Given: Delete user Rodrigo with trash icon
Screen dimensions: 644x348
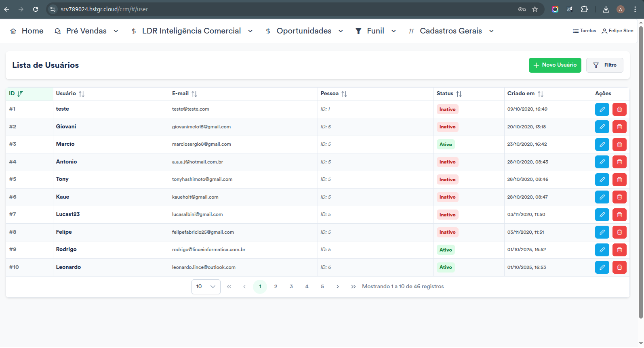Looking at the screenshot, I should pyautogui.click(x=619, y=250).
